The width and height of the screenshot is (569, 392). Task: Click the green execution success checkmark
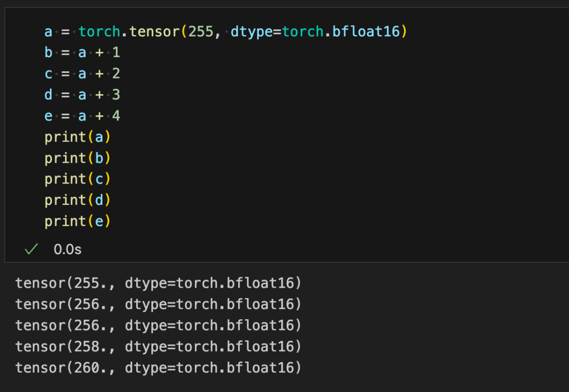tap(31, 249)
